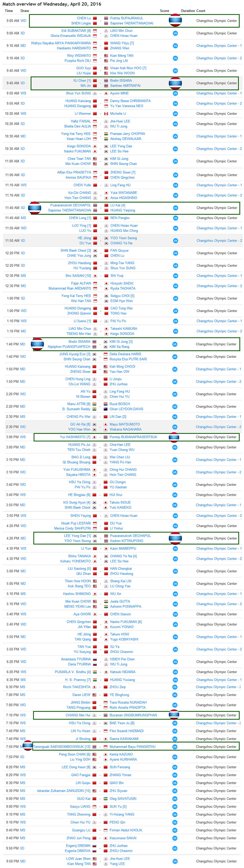Click the VS icon for LIN Dan match
The height and width of the screenshot is (868, 244).
(x=175, y=417)
